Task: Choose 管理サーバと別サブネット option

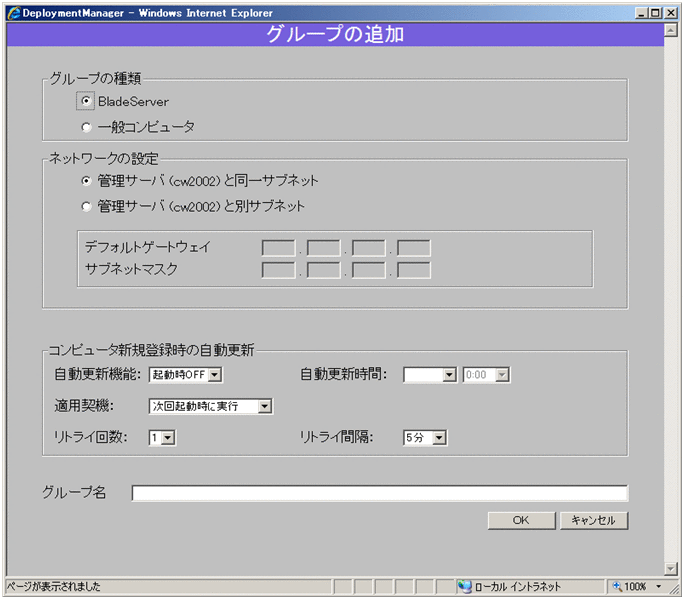Action: pyautogui.click(x=86, y=206)
